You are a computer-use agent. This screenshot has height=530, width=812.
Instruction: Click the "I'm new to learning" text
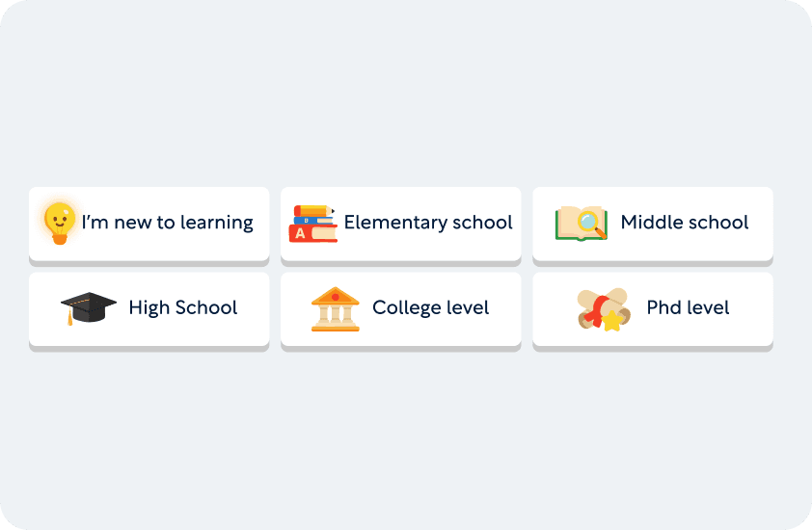[167, 223]
